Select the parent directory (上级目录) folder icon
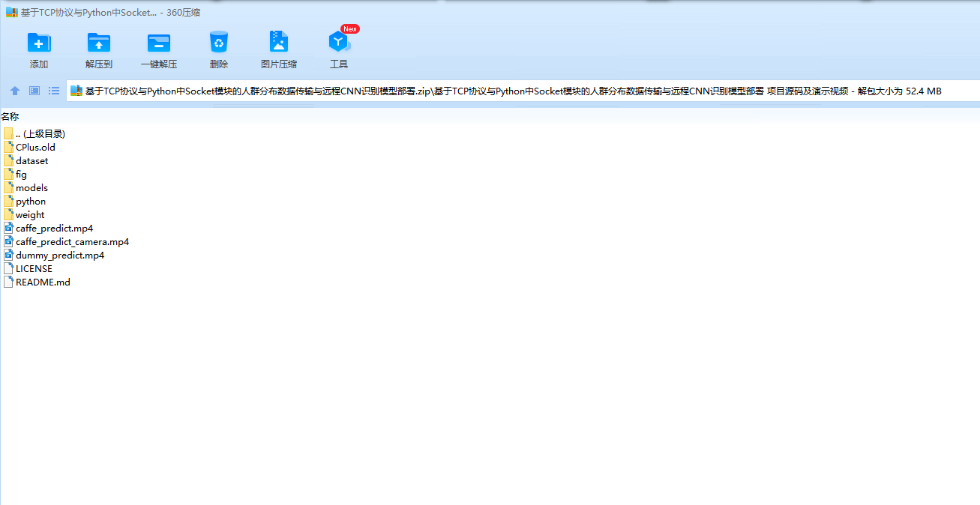Screen dimensions: 980x505 point(8,133)
